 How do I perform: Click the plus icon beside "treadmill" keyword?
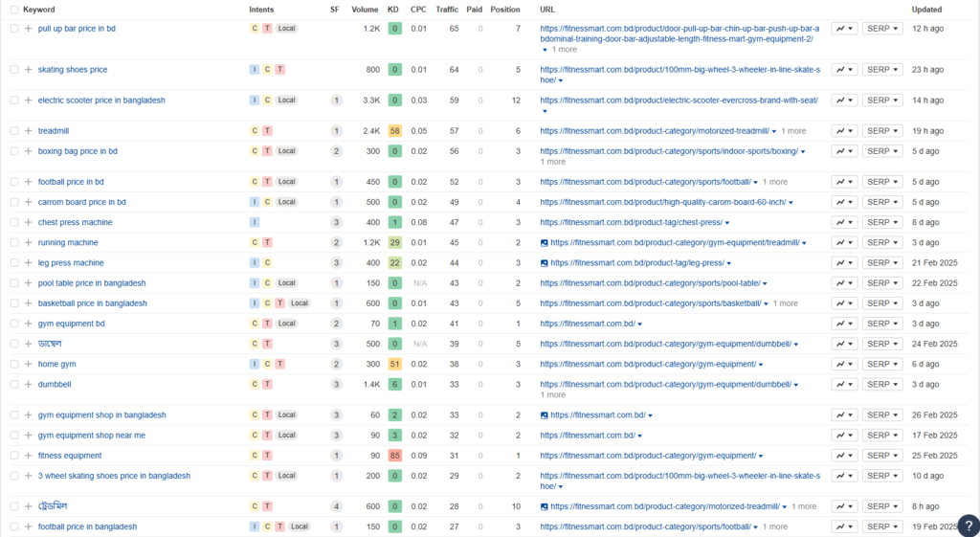[28, 131]
